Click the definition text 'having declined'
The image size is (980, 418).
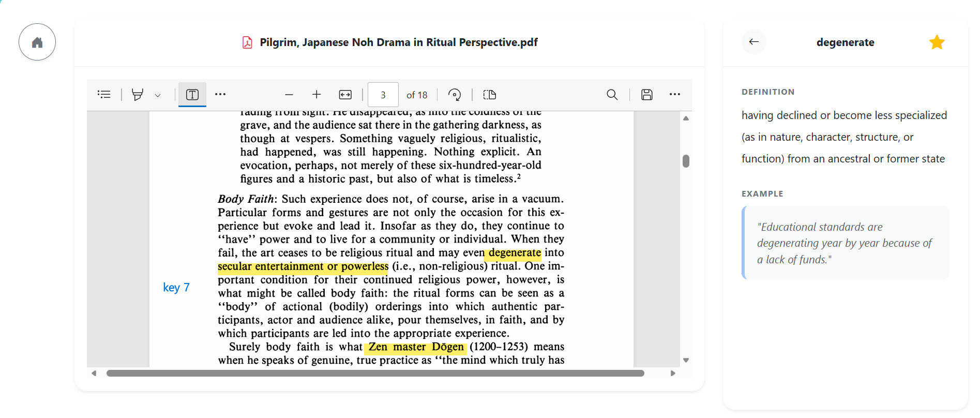(844, 137)
